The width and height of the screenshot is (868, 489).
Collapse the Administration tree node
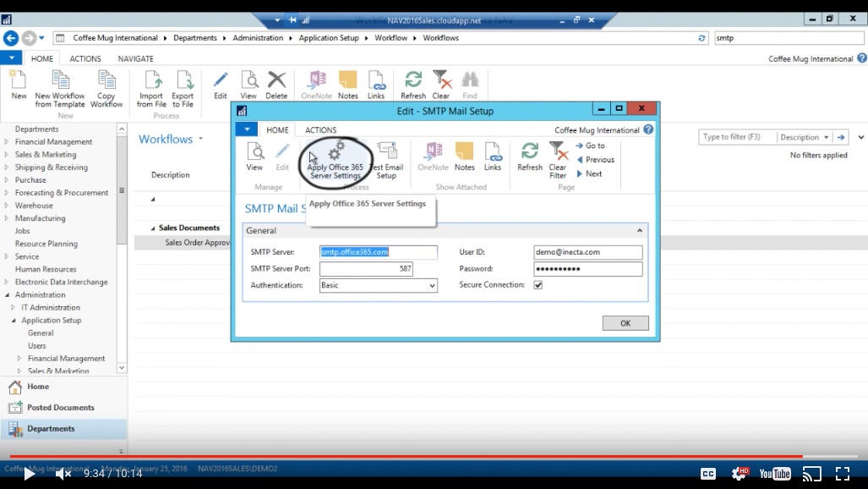pyautogui.click(x=7, y=295)
